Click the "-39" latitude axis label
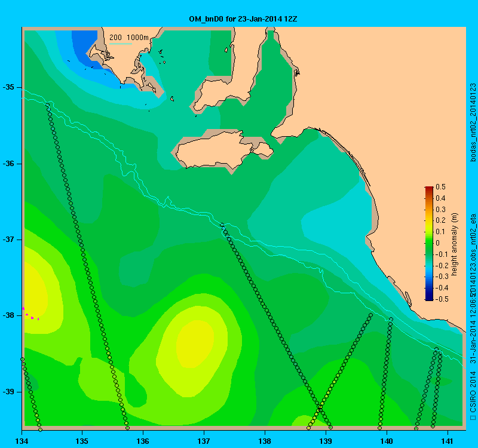This screenshot has height=448, width=478. pos(8,392)
